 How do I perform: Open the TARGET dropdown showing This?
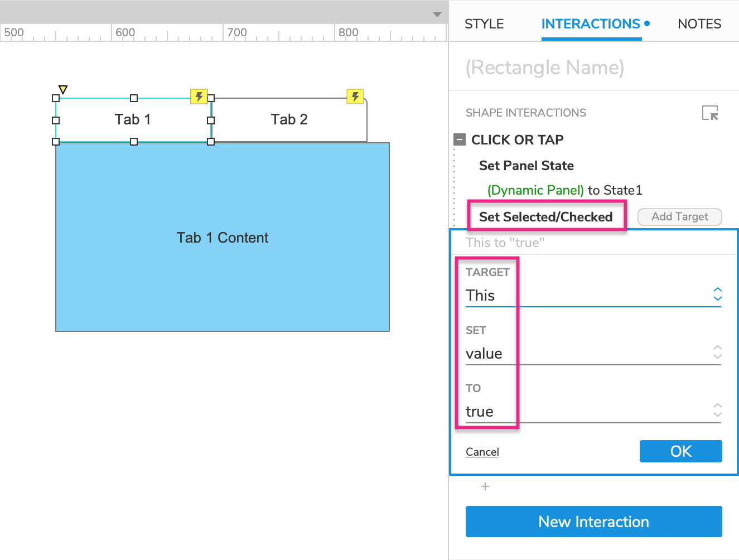pyautogui.click(x=593, y=295)
